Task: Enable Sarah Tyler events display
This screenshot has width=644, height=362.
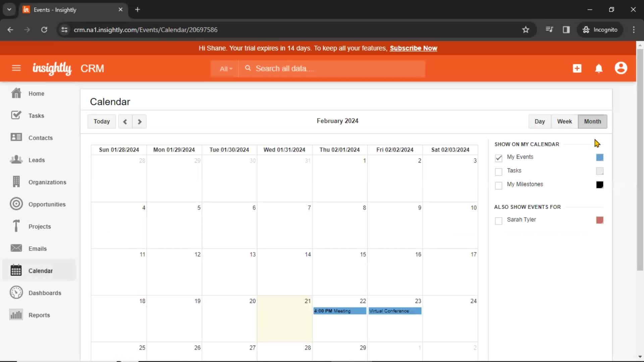Action: (x=498, y=220)
